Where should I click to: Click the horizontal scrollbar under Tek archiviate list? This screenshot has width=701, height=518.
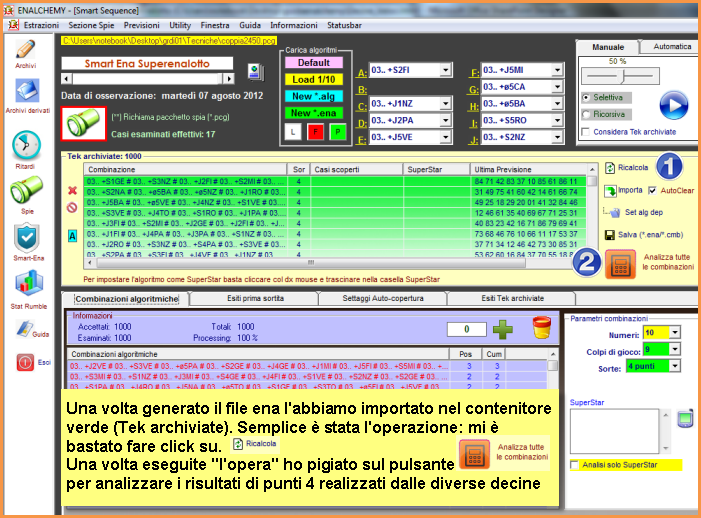tap(311, 263)
